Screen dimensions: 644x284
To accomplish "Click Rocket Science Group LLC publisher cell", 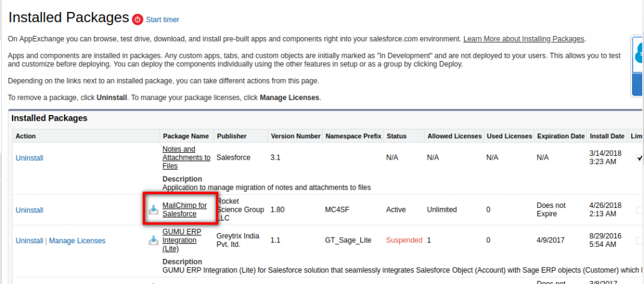I will pyautogui.click(x=240, y=210).
